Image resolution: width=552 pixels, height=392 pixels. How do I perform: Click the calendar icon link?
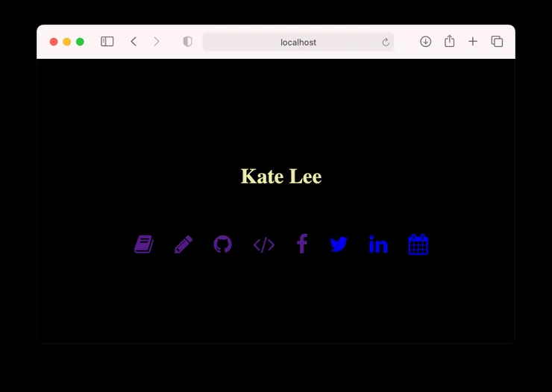tap(418, 244)
